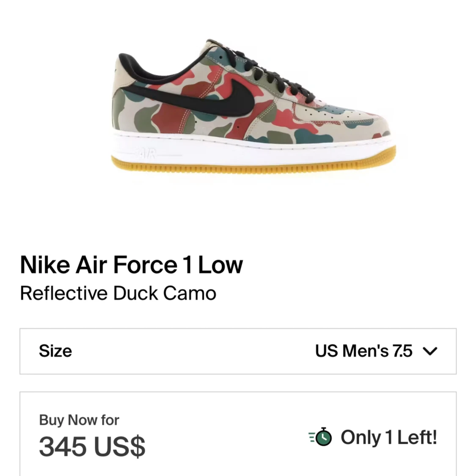Click the Reflective Duck Camo subtitle
Screen dimensions: 476x476
pos(118,293)
